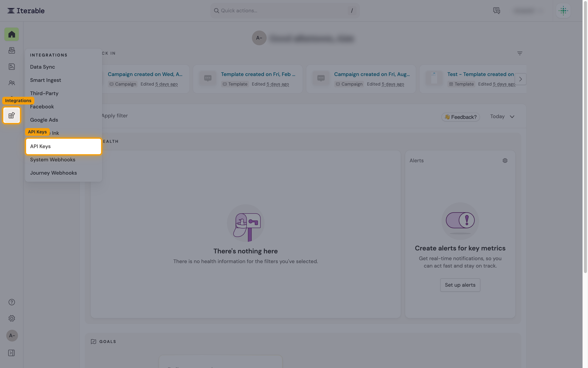This screenshot has height=368, width=588.
Task: Open the filter list icon
Action: tap(520, 53)
